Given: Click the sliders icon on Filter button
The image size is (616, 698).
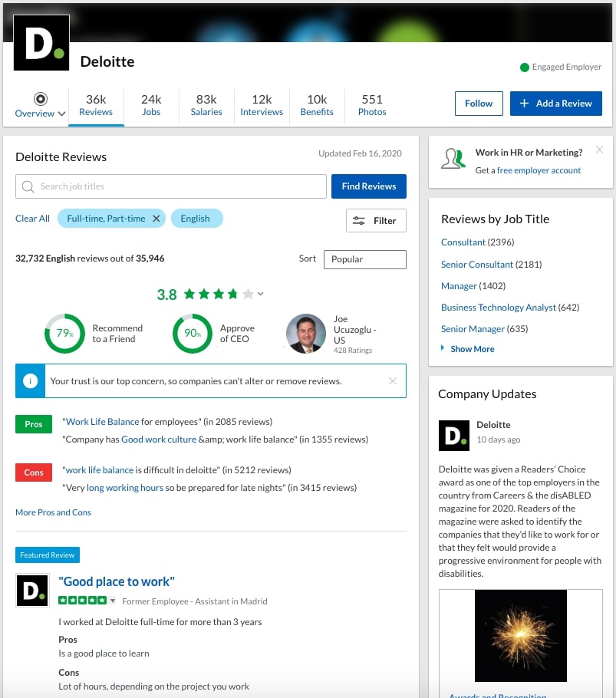Looking at the screenshot, I should [x=359, y=221].
